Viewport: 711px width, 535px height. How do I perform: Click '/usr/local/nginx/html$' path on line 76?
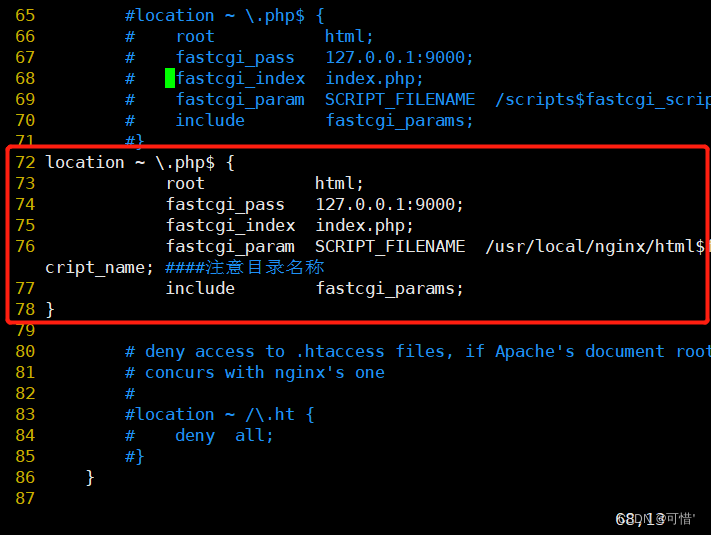point(595,247)
